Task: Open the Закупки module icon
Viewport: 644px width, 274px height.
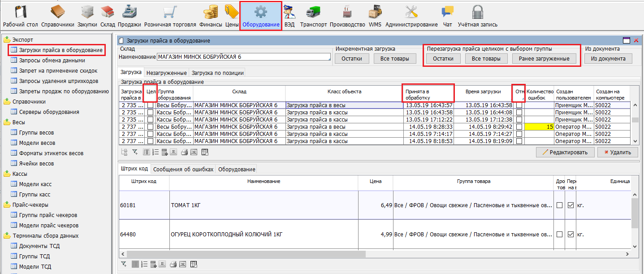Action: tap(87, 15)
